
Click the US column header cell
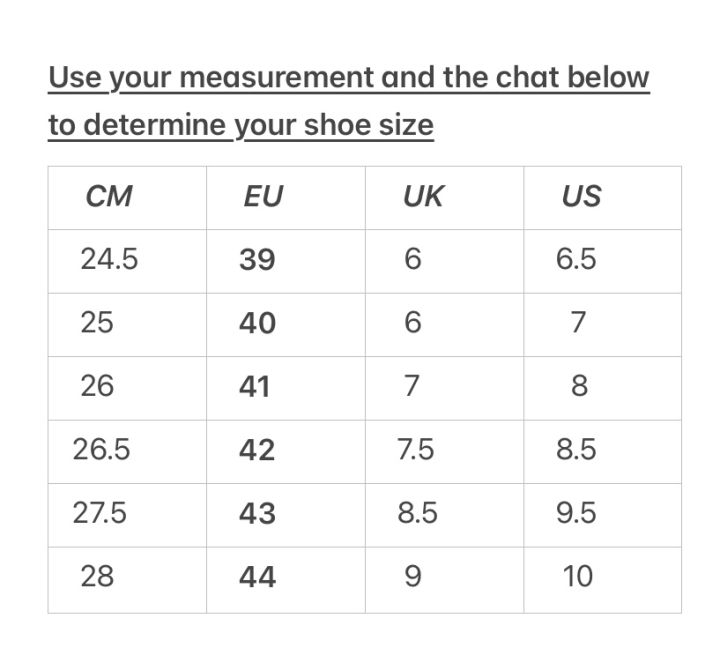581,197
